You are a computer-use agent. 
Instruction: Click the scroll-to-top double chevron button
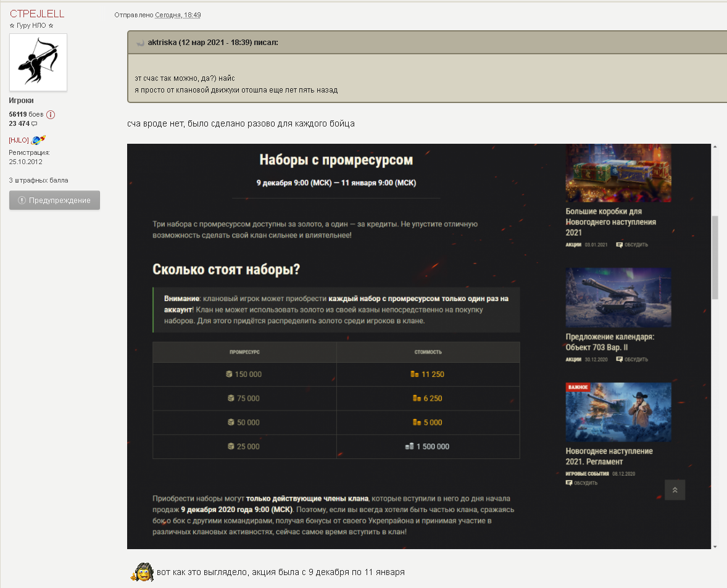[675, 490]
